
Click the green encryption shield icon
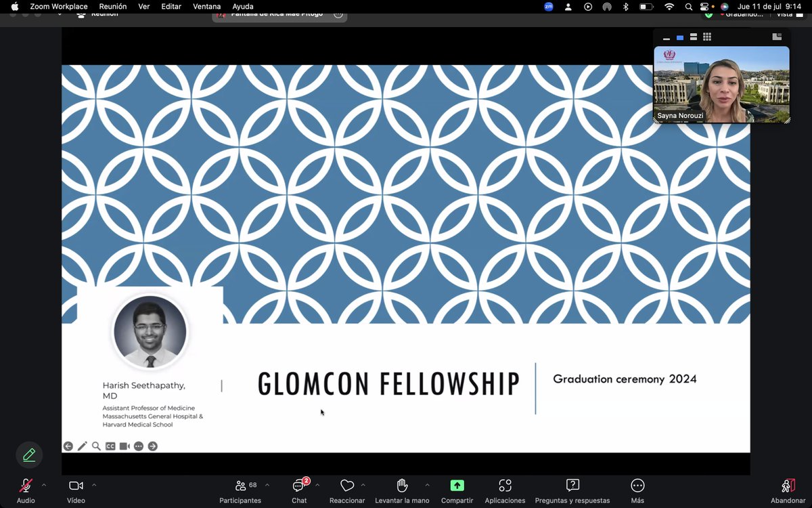click(708, 15)
